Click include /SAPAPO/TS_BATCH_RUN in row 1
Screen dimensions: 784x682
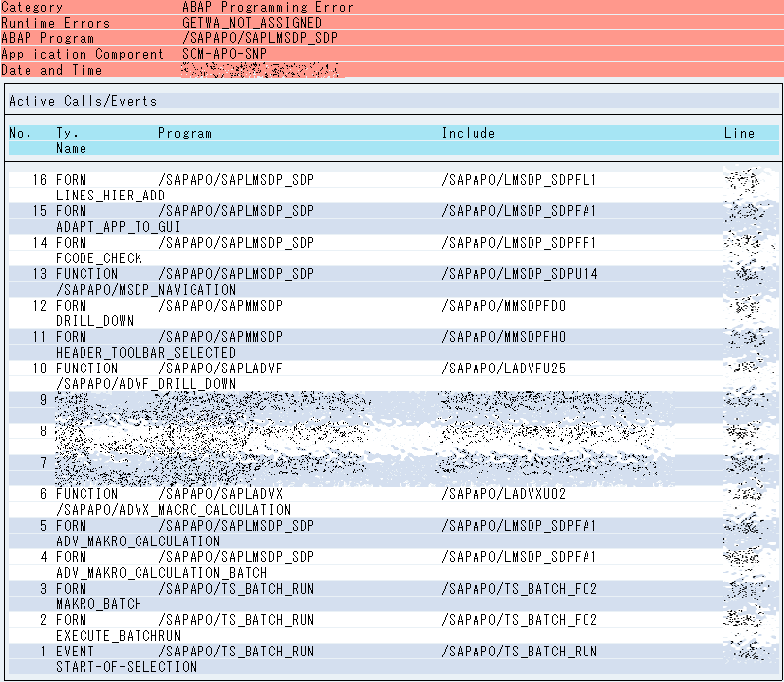pyautogui.click(x=520, y=652)
